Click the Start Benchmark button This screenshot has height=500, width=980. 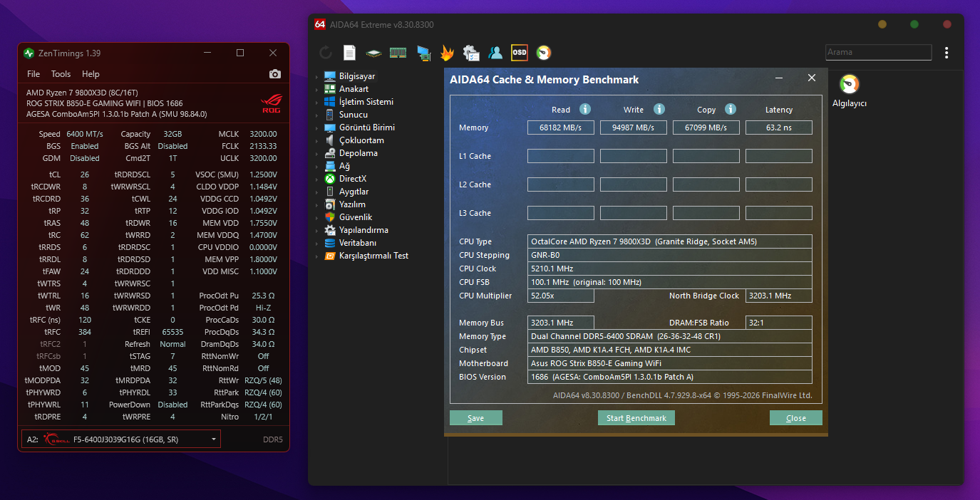click(x=636, y=418)
